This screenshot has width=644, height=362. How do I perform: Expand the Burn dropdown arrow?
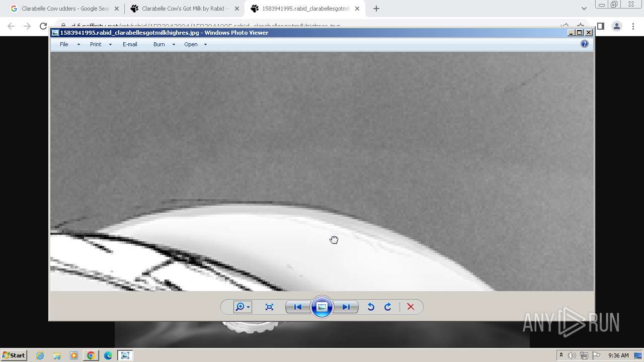174,44
